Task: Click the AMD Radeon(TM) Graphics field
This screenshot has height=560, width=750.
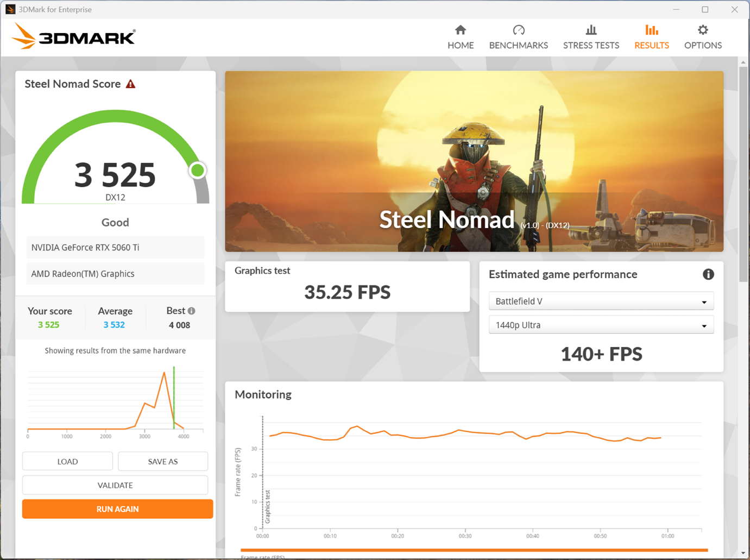Action: 115,274
